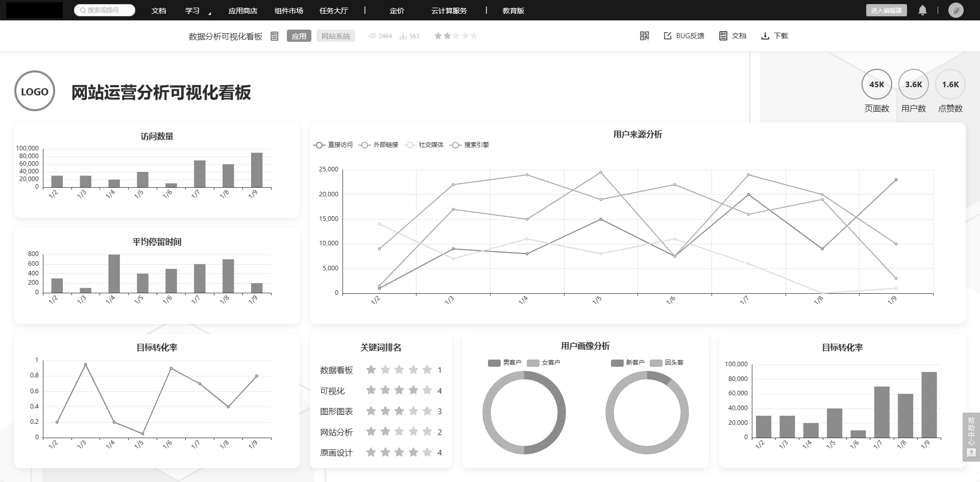Click the 1/9 bar in 访问数量 chart
Screen dimensions: 980x482
[257, 170]
